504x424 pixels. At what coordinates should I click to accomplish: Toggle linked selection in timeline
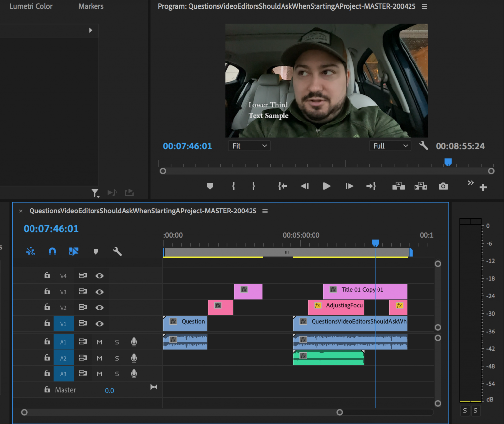(x=74, y=251)
